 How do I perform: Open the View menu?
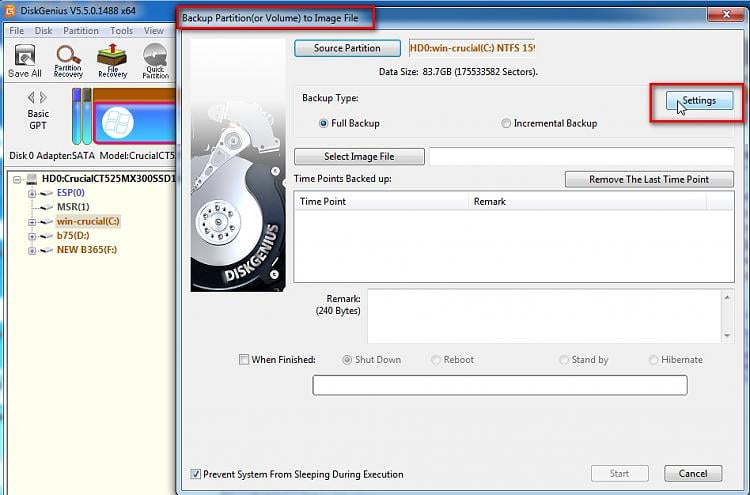coord(154,31)
